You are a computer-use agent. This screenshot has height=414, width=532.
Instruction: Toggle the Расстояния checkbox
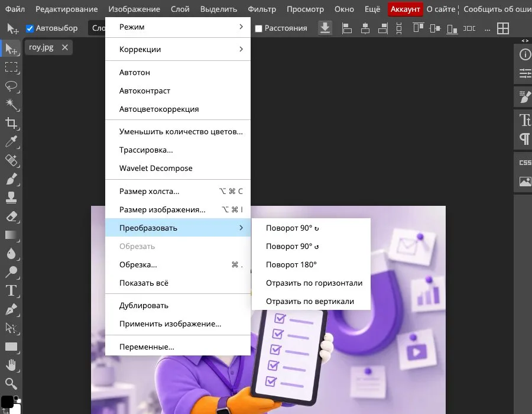(258, 28)
